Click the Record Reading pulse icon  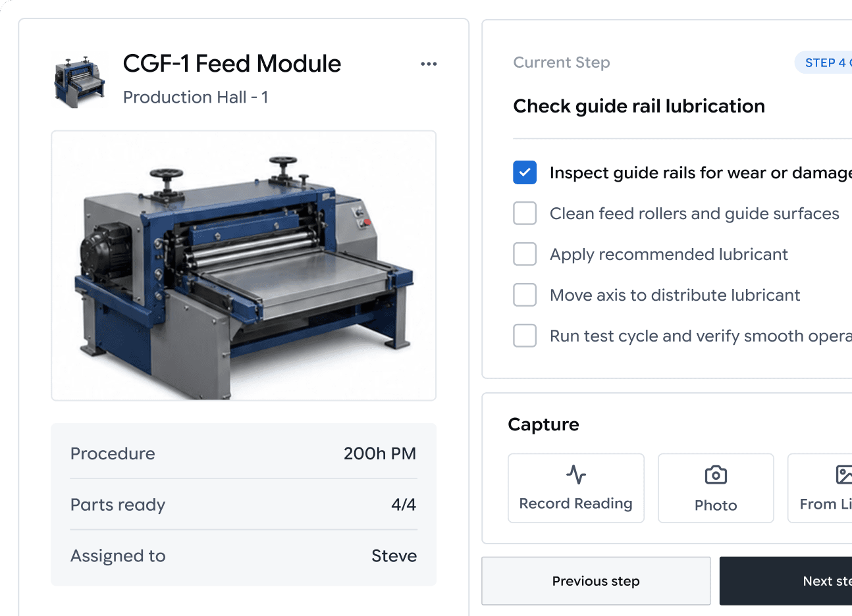(576, 475)
